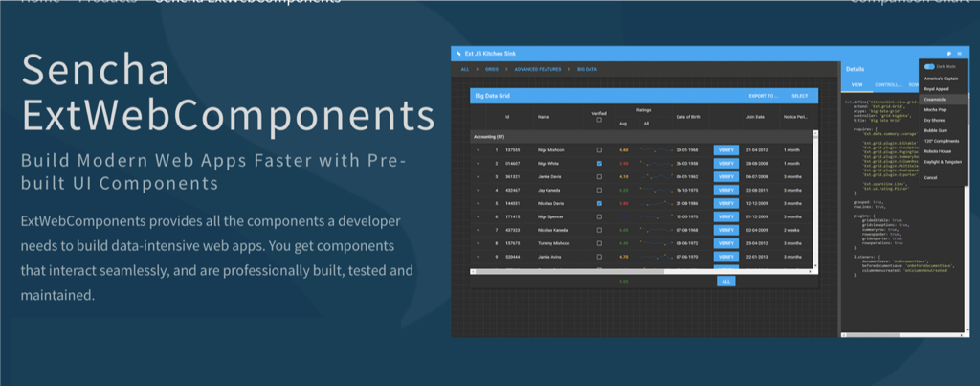The height and width of the screenshot is (386, 980).
Task: Click the Notice Peri... column header
Action: point(795,116)
